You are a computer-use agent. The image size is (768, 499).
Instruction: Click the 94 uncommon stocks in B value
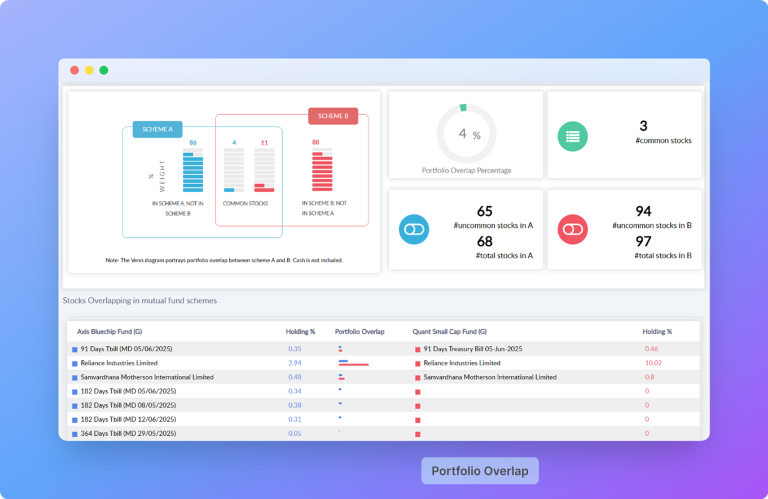[x=643, y=211]
